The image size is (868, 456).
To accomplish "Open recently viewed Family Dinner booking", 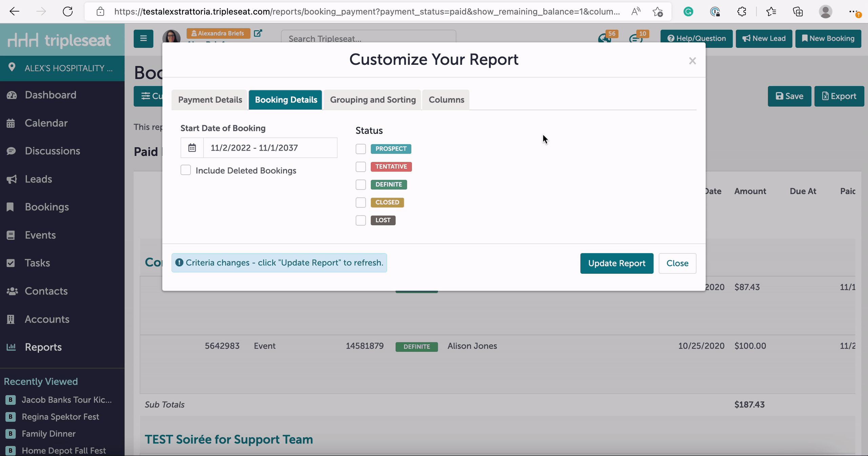I will coord(48,434).
